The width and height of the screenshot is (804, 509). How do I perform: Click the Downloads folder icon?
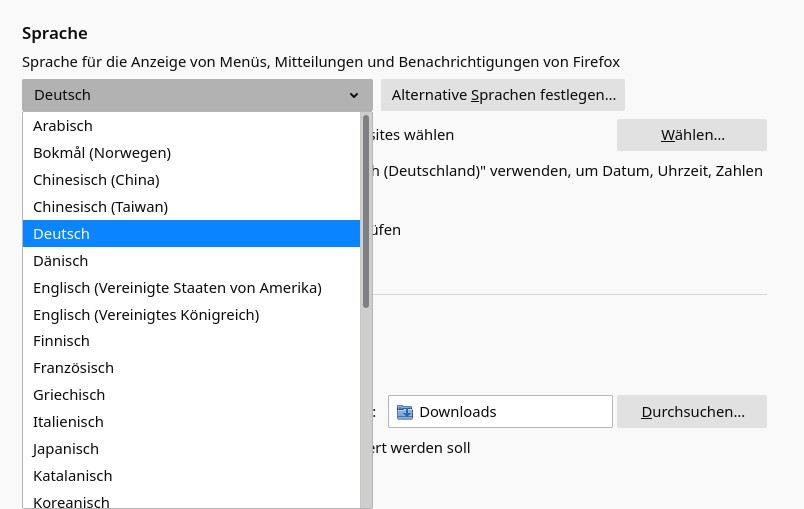(405, 412)
